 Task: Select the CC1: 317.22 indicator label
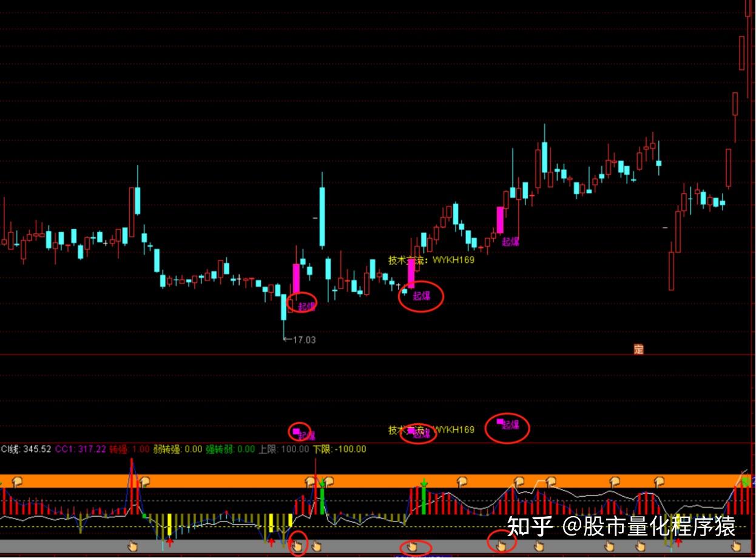pos(81,449)
